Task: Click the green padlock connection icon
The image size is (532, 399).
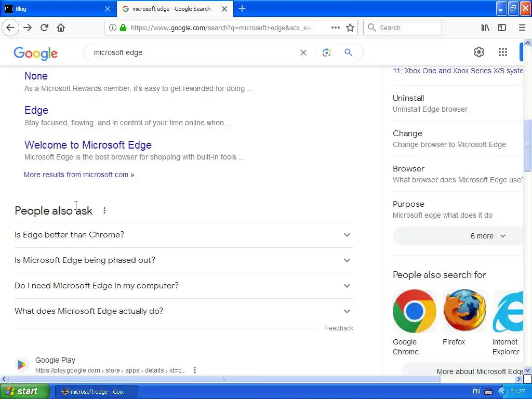Action: pos(123,28)
